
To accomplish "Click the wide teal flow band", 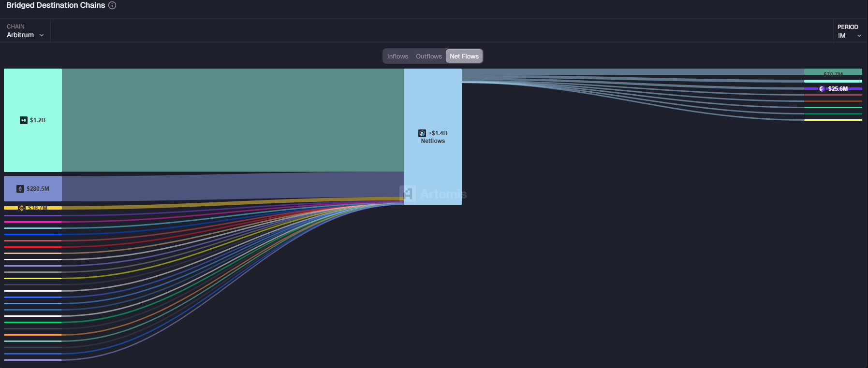I will coord(232,120).
